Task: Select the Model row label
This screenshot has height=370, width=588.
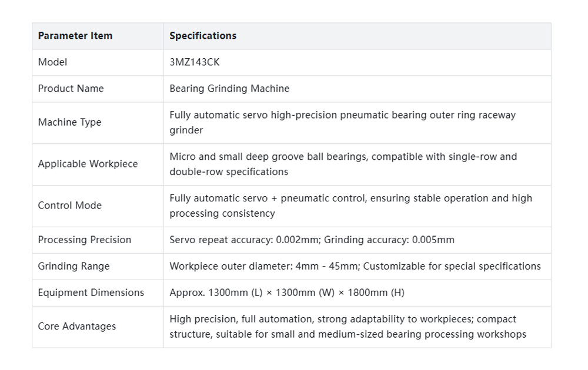Action: pos(52,62)
